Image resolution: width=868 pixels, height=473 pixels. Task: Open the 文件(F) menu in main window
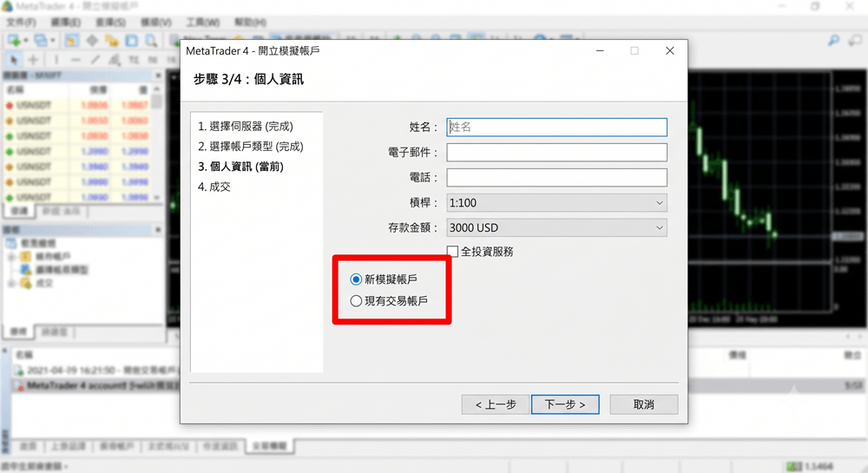[x=21, y=22]
